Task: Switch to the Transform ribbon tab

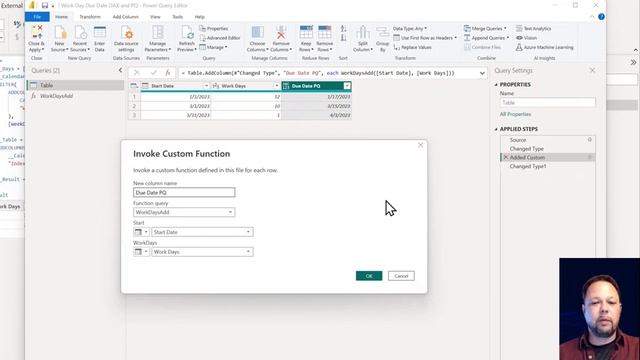Action: point(90,17)
